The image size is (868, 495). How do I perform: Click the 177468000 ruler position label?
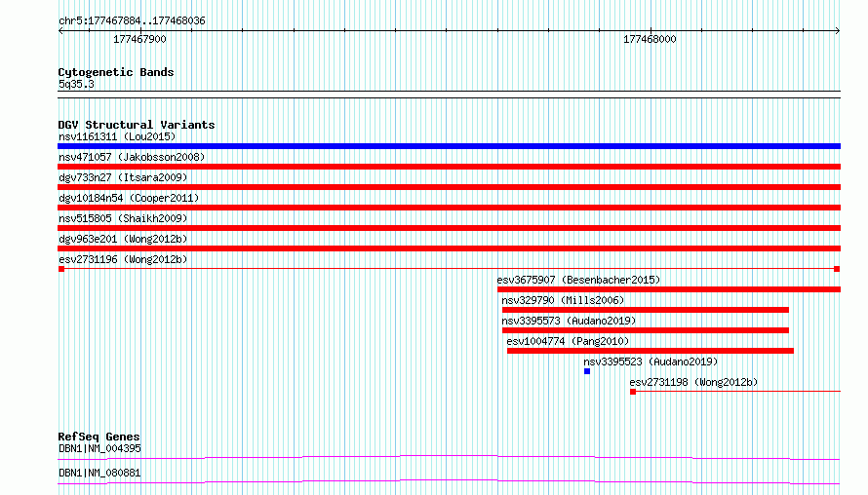[650, 39]
